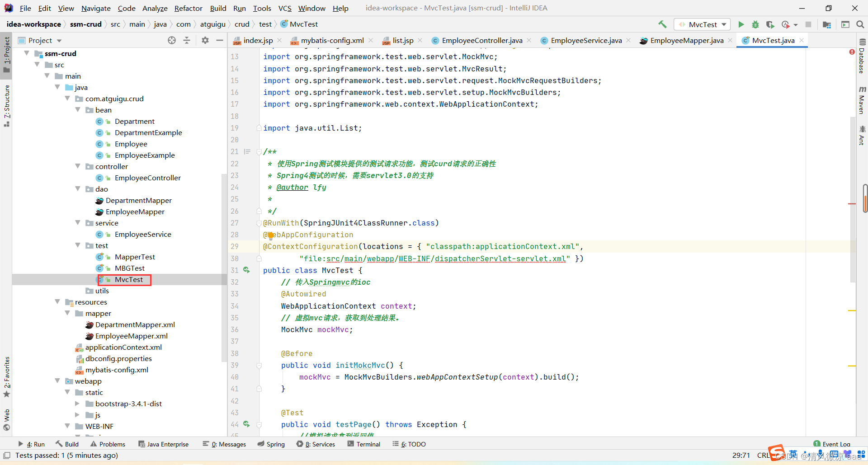This screenshot has height=465, width=868.
Task: Click the profiler run icon
Action: click(786, 24)
